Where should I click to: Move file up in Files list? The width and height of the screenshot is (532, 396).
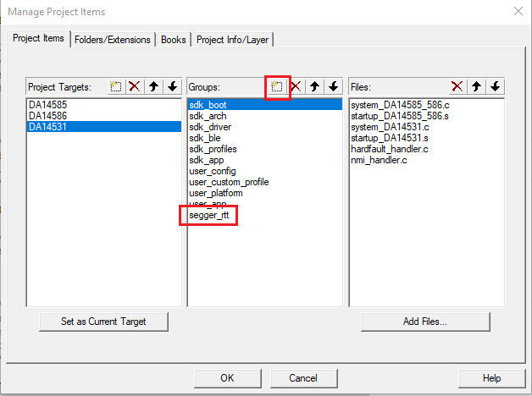click(477, 86)
